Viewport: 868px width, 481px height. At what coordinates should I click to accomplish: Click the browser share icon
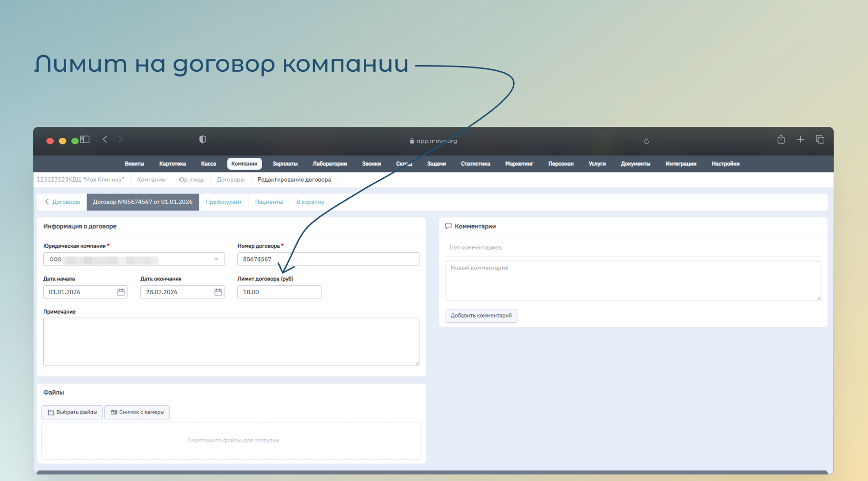coord(781,140)
